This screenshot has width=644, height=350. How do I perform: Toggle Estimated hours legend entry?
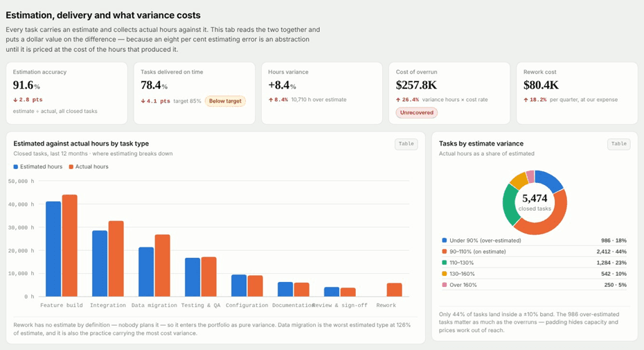pyautogui.click(x=38, y=166)
